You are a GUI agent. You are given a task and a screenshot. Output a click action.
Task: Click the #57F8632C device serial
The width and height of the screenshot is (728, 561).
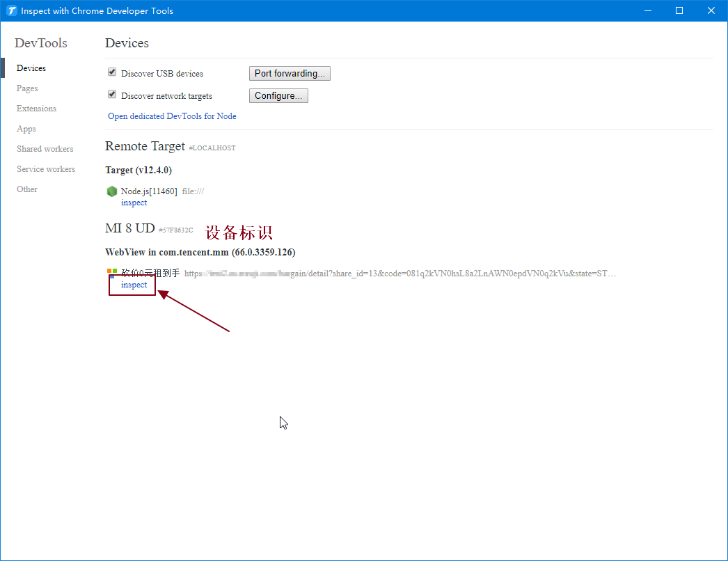[175, 230]
